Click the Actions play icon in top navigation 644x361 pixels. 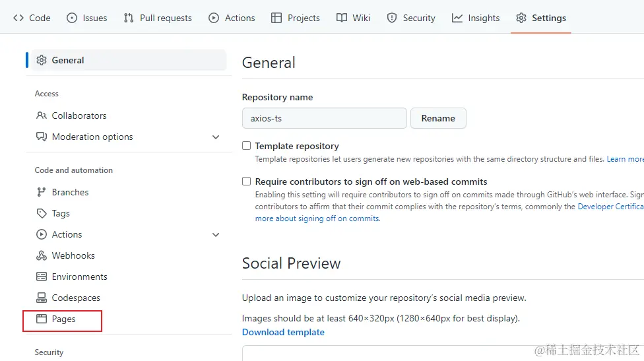214,18
